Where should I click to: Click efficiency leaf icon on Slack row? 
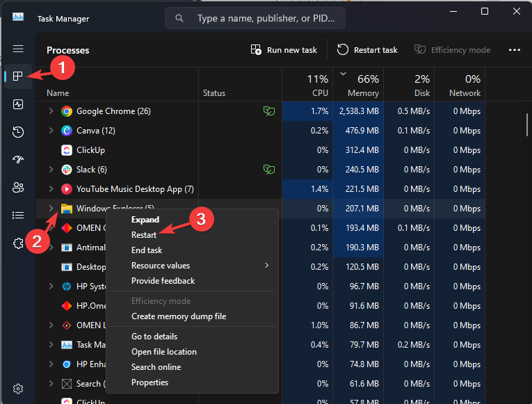coord(269,169)
